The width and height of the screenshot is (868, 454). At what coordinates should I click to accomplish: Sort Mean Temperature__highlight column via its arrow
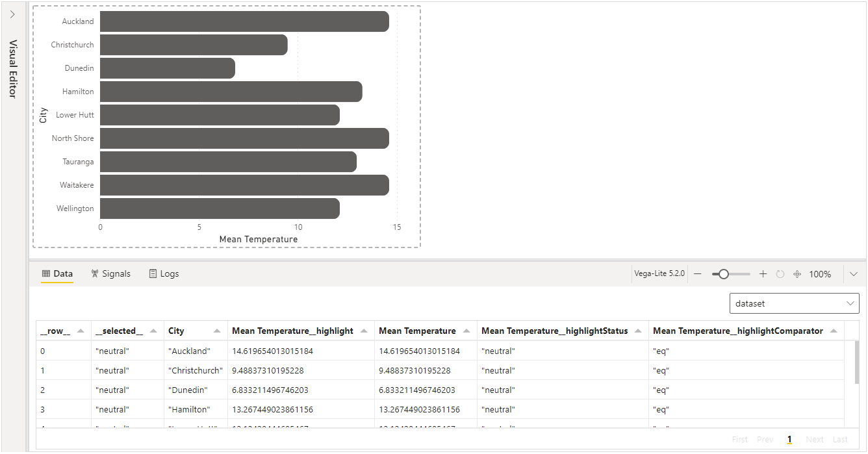click(364, 331)
